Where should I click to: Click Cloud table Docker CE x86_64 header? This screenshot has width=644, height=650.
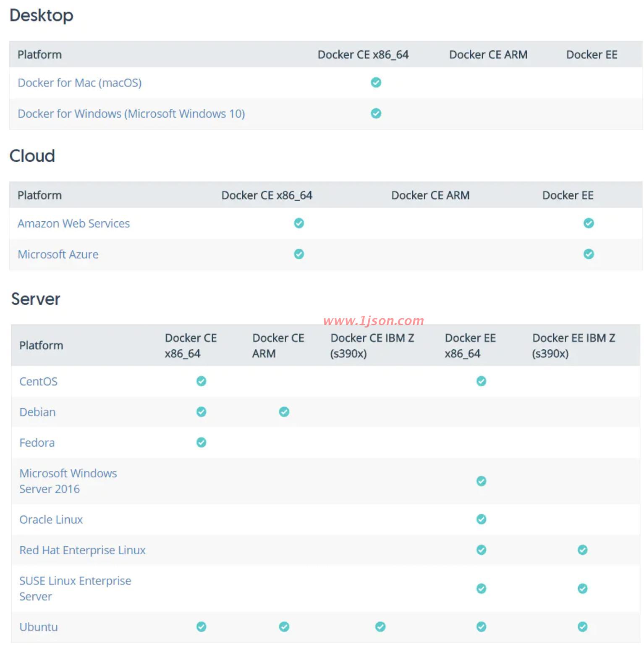click(x=267, y=195)
